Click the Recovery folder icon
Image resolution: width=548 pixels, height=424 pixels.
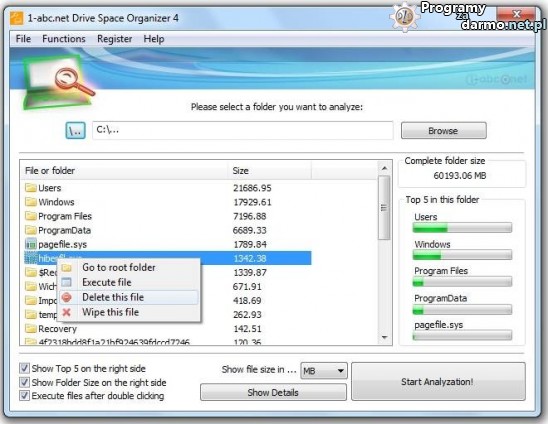(31, 329)
